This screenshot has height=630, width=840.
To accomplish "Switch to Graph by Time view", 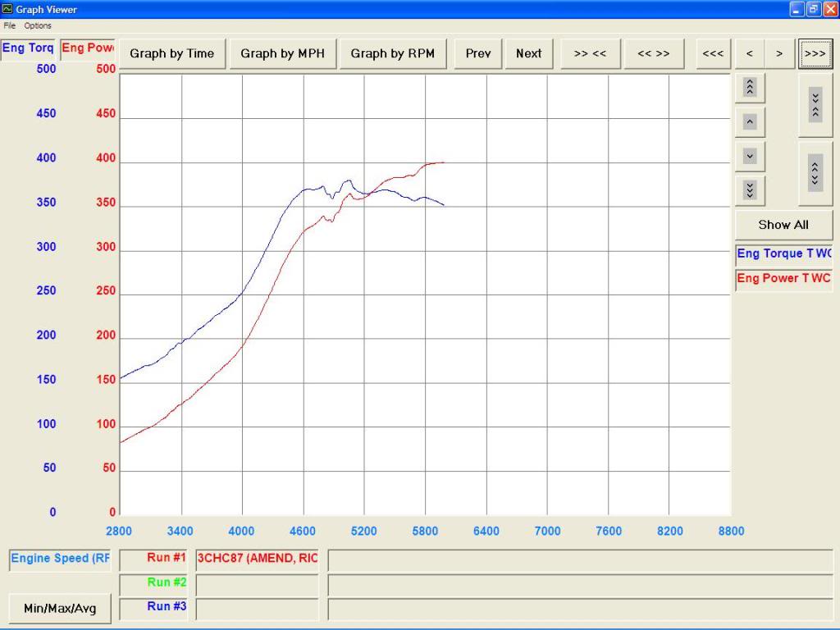I will click(x=171, y=52).
